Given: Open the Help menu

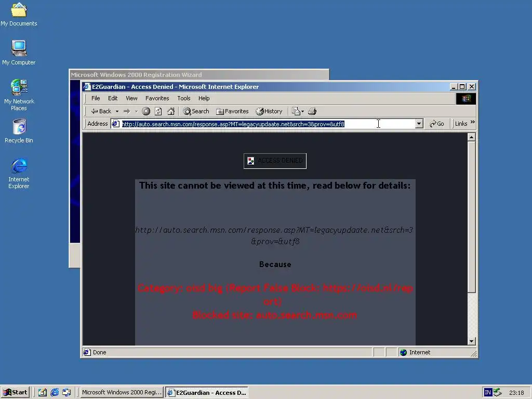Looking at the screenshot, I should pyautogui.click(x=204, y=98).
